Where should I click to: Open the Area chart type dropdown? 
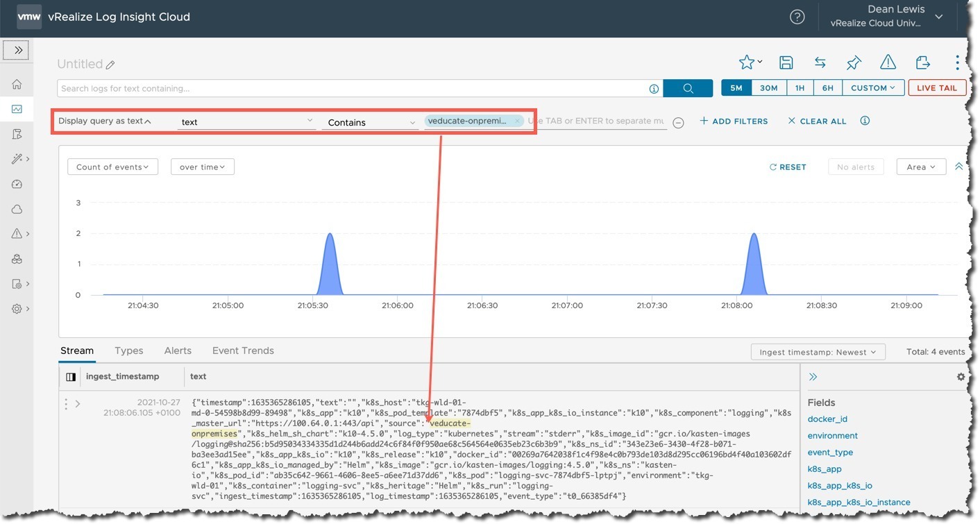[921, 167]
